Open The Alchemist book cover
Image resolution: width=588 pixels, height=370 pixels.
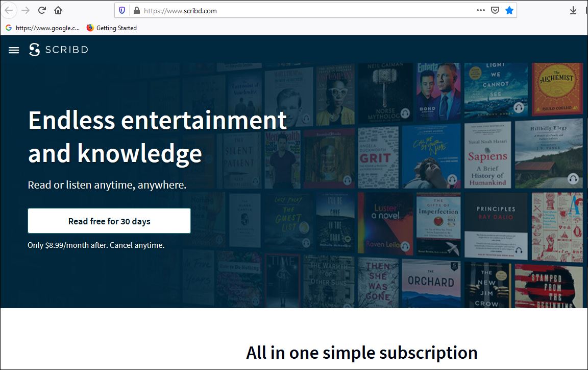(x=556, y=89)
